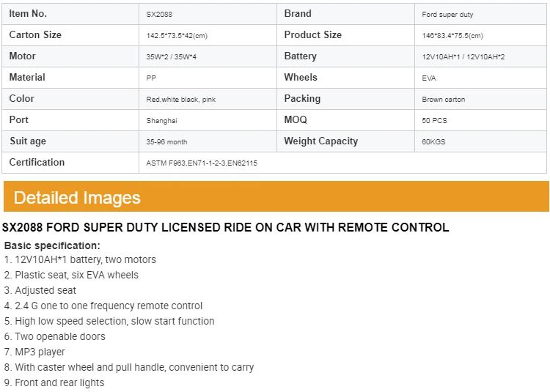Select the Port value Shanghai
The image size is (550, 392).
(x=162, y=121)
